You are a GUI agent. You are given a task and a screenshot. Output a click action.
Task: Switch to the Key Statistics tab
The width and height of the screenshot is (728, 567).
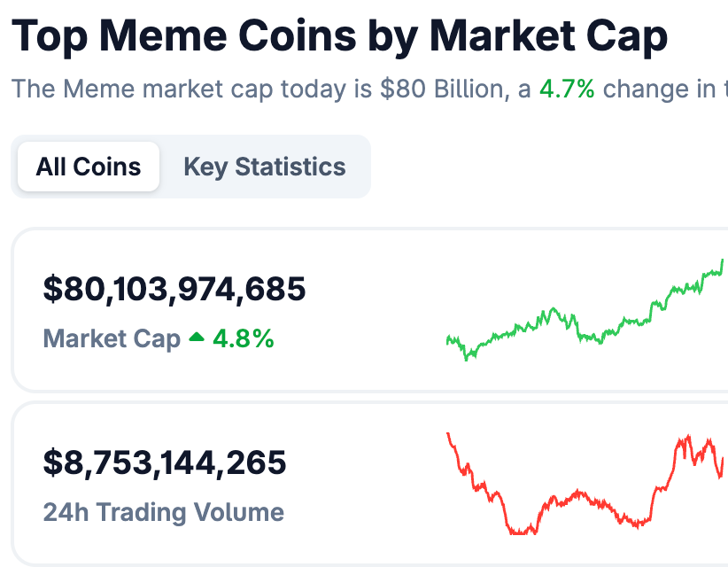(x=265, y=167)
